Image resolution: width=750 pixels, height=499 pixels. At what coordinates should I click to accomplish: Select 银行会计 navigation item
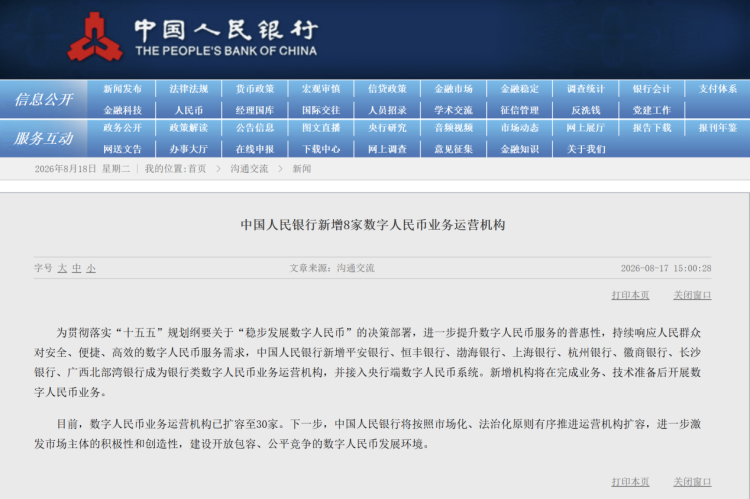652,89
